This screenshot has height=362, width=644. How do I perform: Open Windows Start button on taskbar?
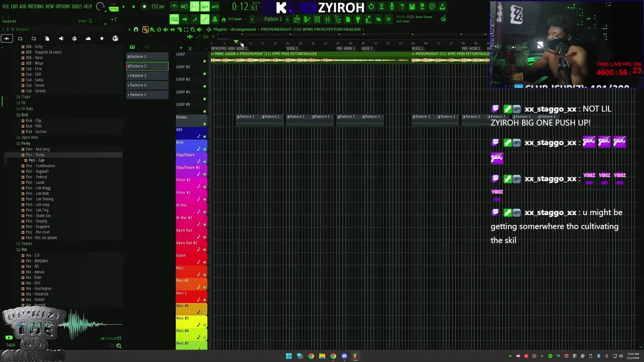289,356
